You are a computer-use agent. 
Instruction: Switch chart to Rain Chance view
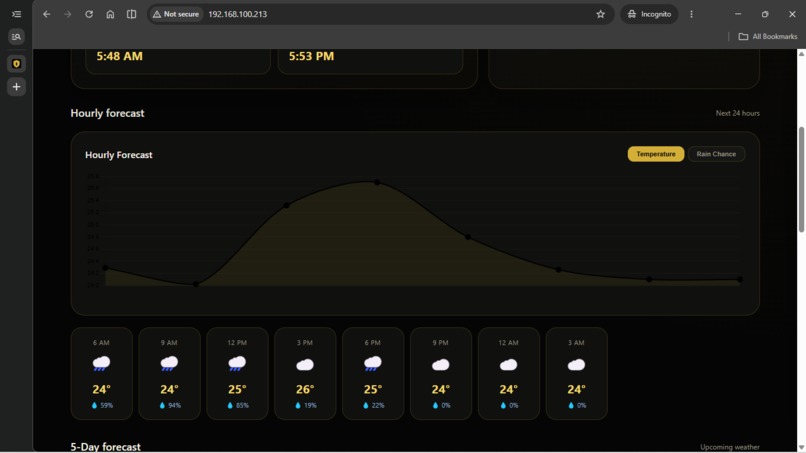pos(716,154)
